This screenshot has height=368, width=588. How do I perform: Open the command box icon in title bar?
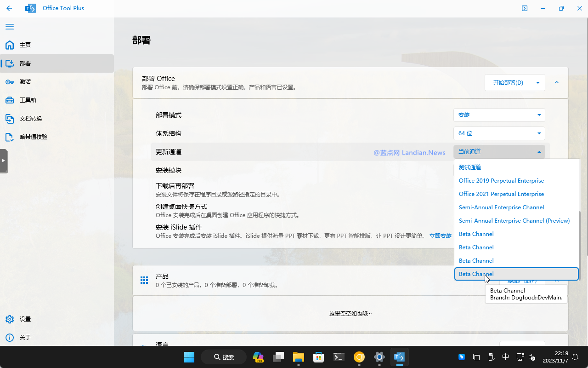pos(524,8)
